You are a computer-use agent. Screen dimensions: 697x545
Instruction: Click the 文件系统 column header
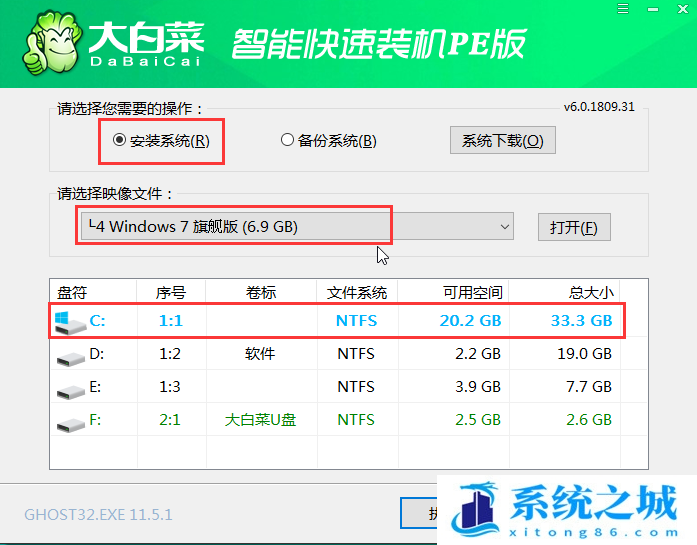[x=357, y=293]
